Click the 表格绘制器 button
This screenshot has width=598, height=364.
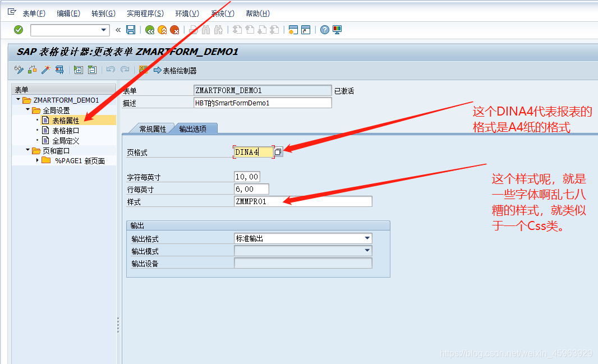(176, 71)
